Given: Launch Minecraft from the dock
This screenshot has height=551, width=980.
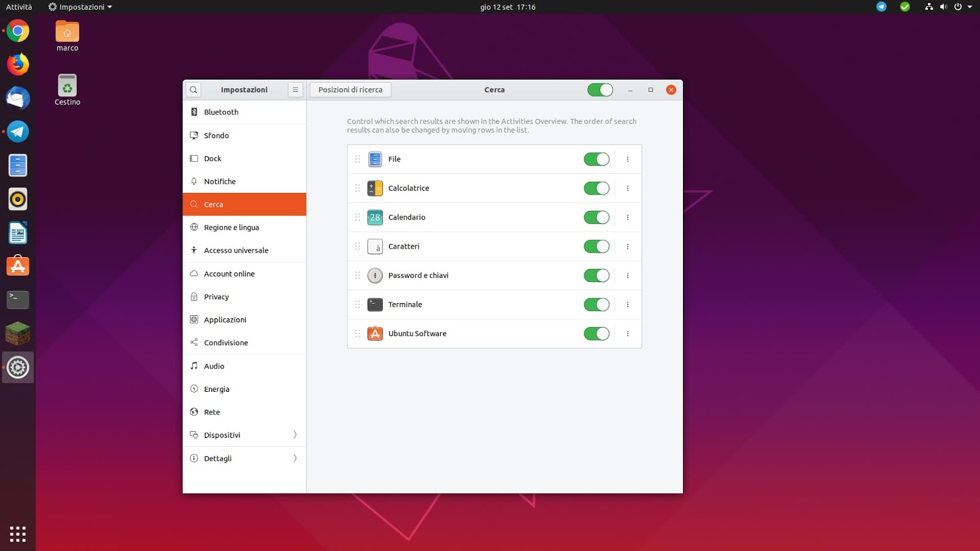Looking at the screenshot, I should 18,334.
